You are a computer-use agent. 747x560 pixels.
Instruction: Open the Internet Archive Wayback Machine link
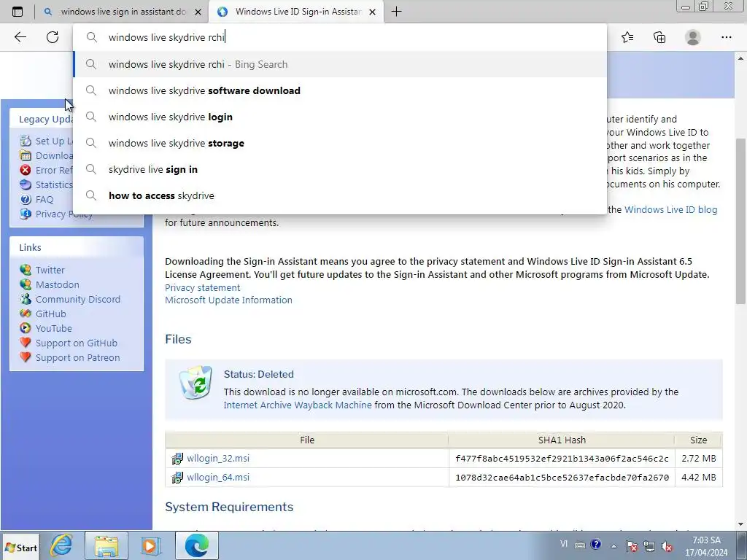(298, 405)
